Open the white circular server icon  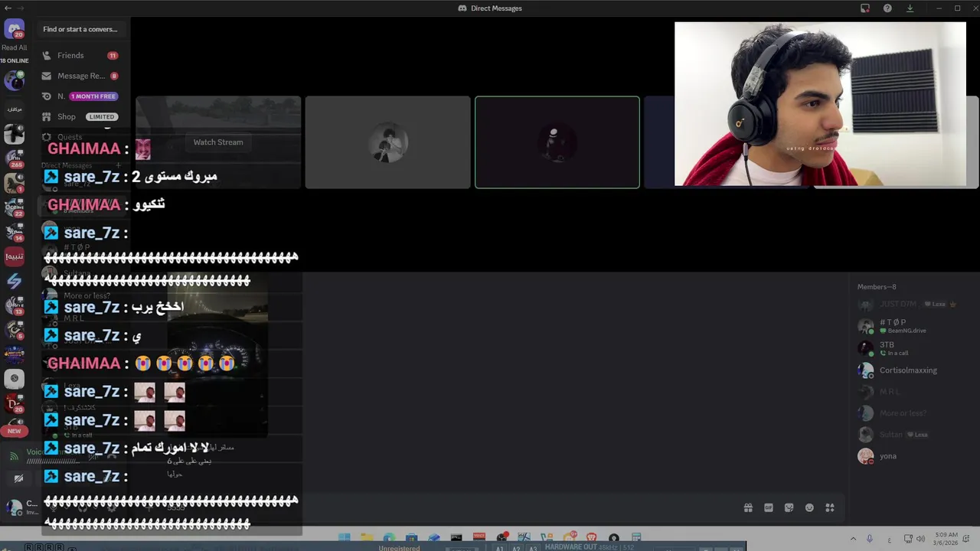tap(14, 378)
